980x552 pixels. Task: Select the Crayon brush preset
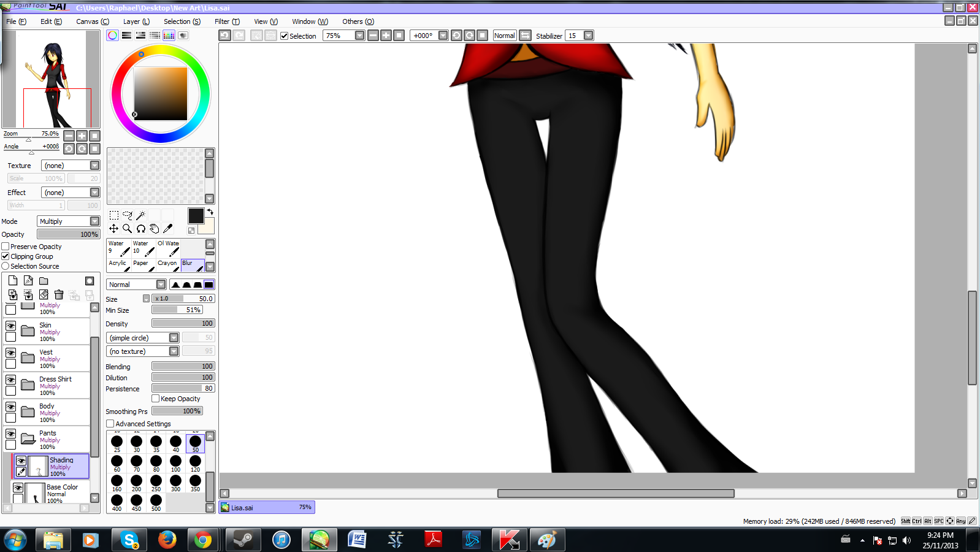click(168, 266)
